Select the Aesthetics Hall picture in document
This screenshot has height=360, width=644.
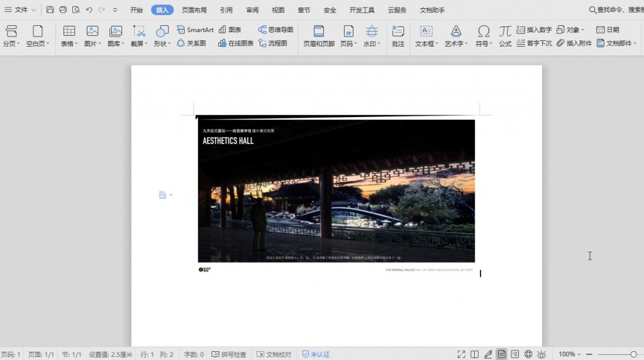(x=336, y=195)
